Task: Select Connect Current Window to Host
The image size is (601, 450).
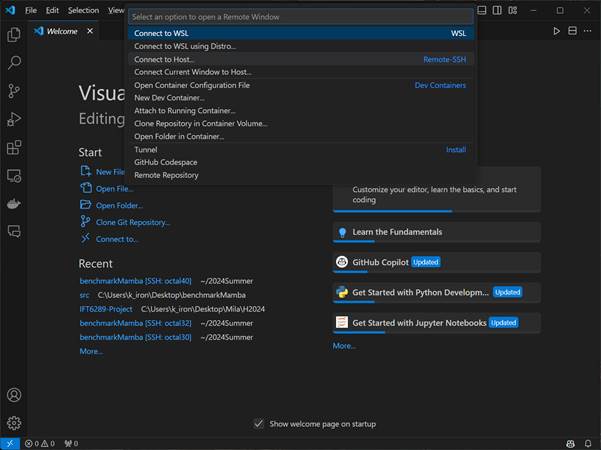Action: coord(301,72)
